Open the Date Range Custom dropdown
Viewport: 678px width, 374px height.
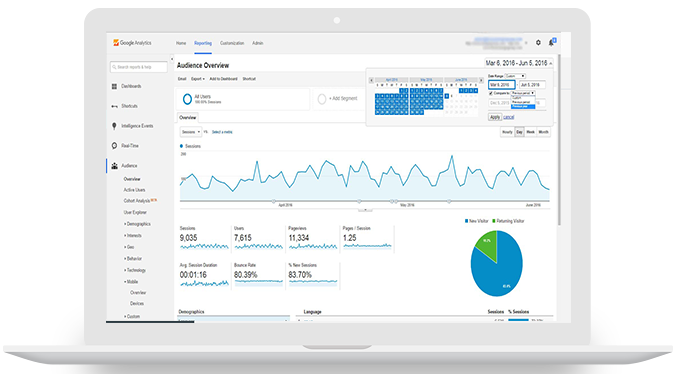coord(515,76)
